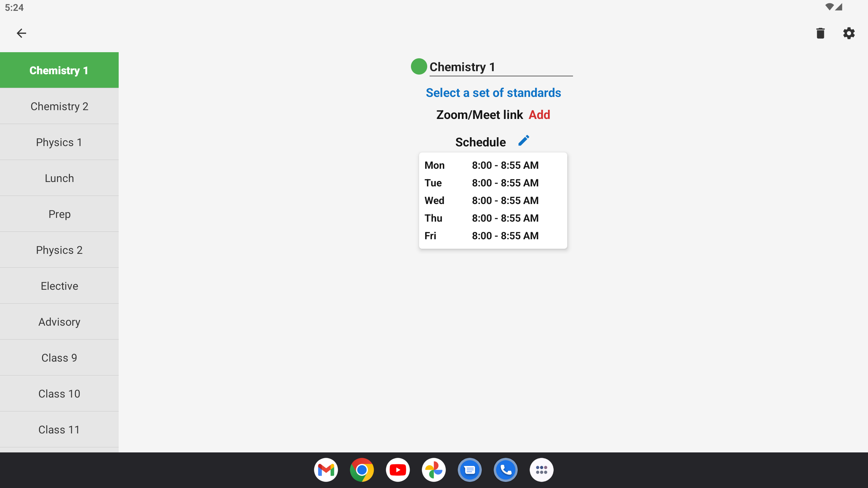Launch Chrome from the dock
The height and width of the screenshot is (488, 868).
362,470
